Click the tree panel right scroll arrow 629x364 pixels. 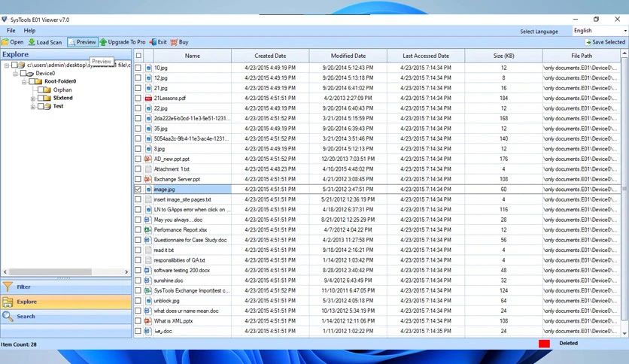click(x=126, y=271)
